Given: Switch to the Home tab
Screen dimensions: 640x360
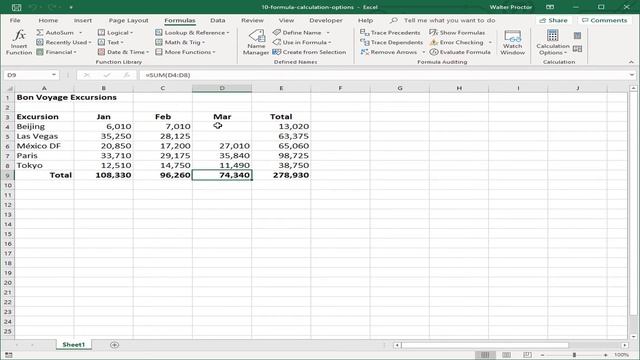Looking at the screenshot, I should (48, 20).
